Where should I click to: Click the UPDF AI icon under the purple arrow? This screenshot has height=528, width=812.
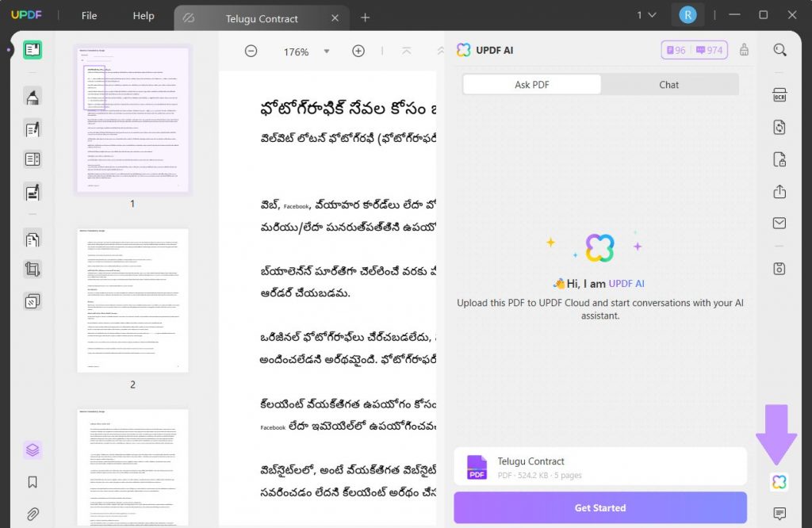779,481
